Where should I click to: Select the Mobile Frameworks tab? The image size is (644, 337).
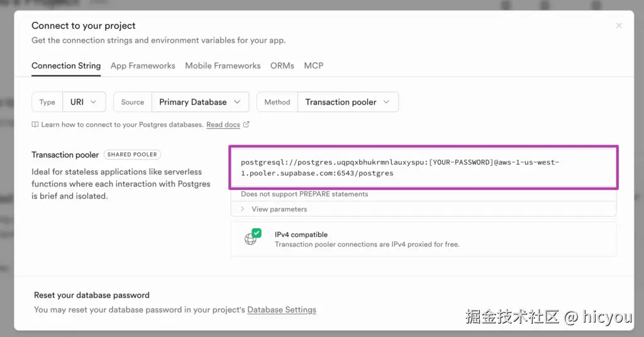tap(223, 65)
